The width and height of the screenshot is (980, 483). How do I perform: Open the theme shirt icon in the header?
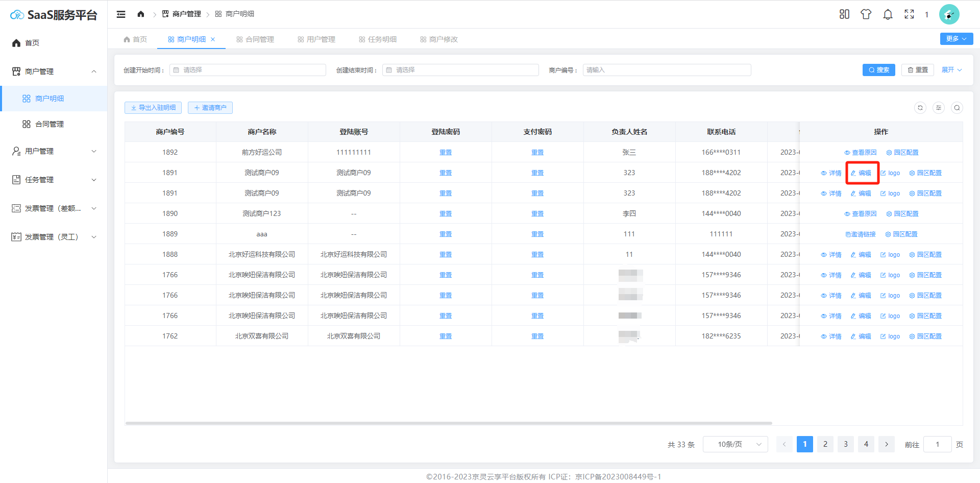[x=866, y=14]
